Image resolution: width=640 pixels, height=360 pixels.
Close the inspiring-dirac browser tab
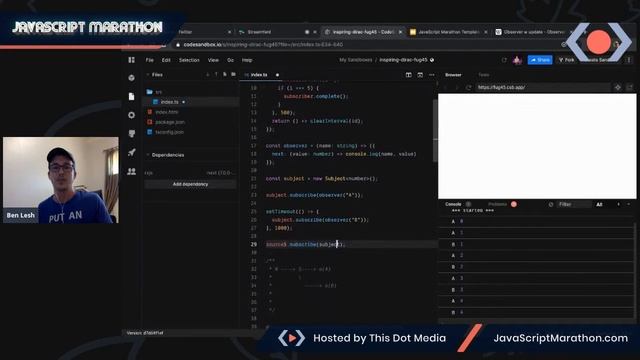400,32
